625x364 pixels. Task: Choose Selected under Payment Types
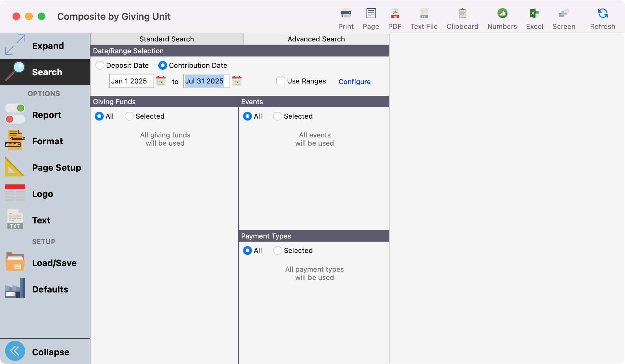click(277, 250)
